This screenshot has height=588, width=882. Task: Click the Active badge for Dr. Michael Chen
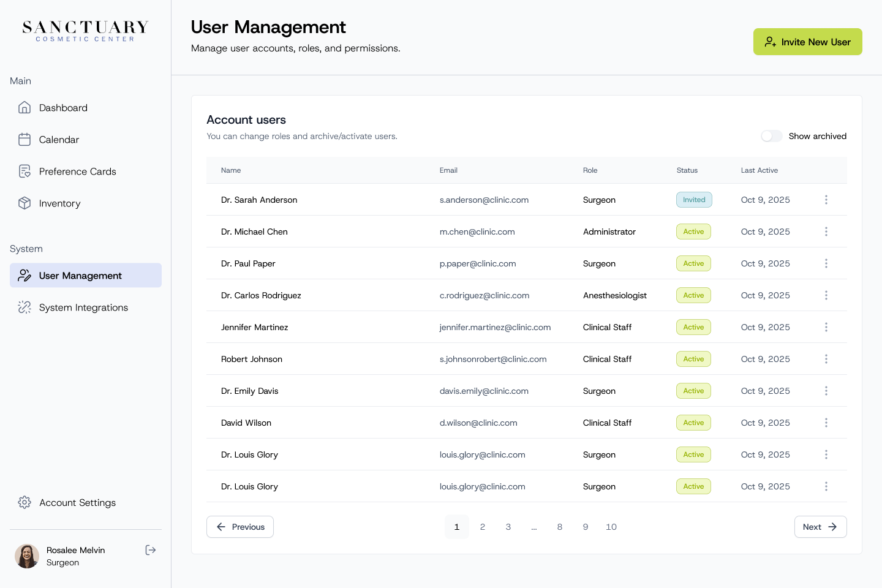[693, 232]
